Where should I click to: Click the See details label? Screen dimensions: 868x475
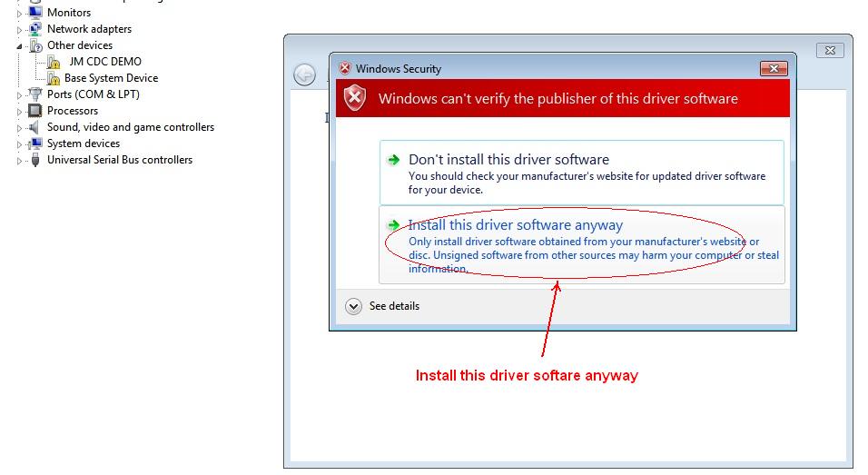pyautogui.click(x=394, y=306)
